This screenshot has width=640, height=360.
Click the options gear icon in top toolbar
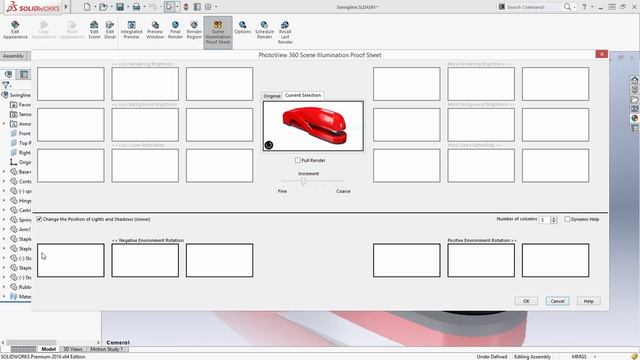tap(208, 7)
